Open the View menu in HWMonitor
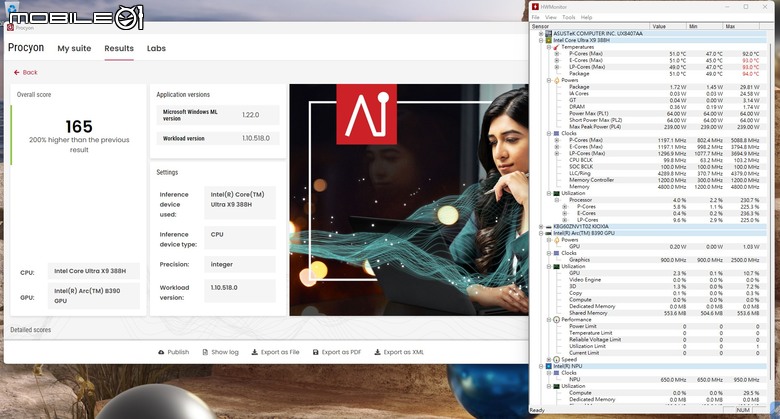 pos(552,17)
